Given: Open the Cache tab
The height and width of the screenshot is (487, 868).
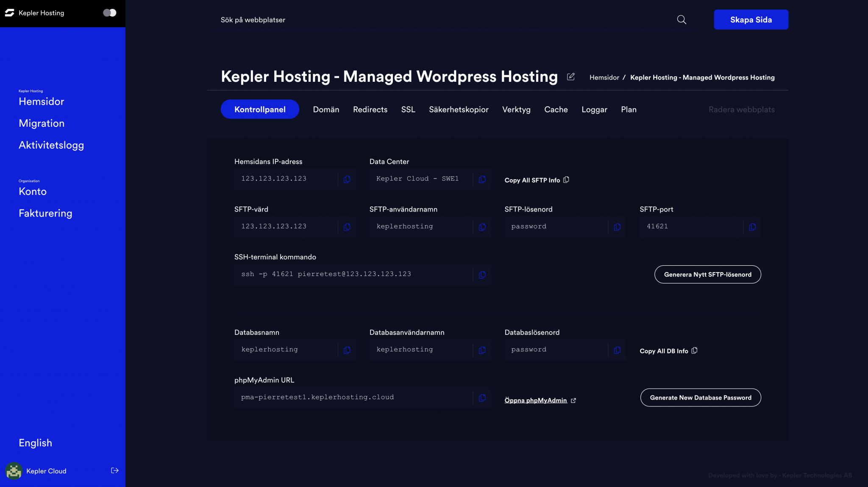Looking at the screenshot, I should tap(556, 109).
